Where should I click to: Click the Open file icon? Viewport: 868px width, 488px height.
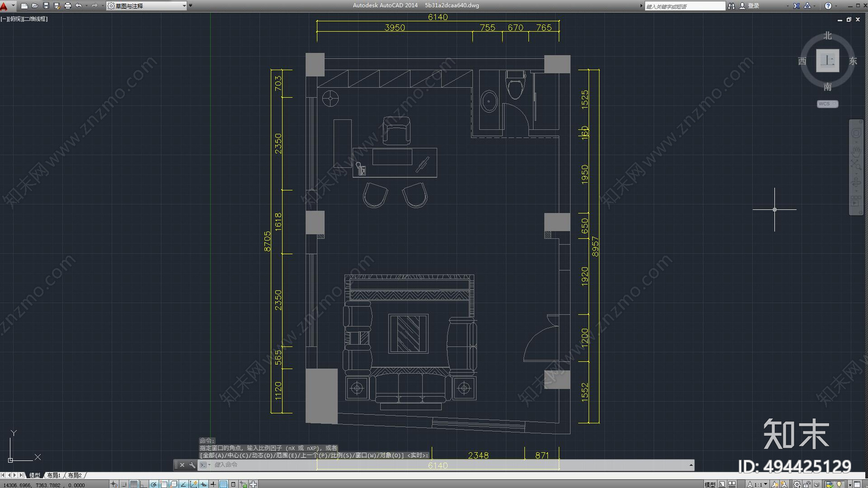point(35,5)
